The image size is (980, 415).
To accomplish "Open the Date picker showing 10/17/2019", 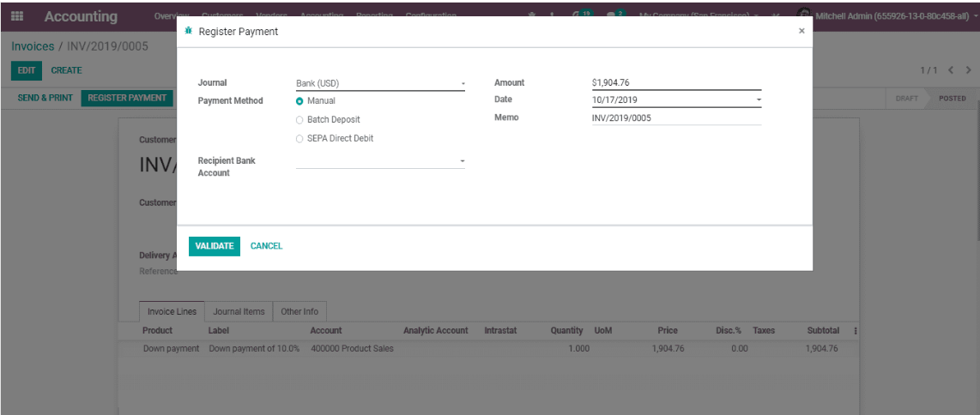I will [x=676, y=99].
